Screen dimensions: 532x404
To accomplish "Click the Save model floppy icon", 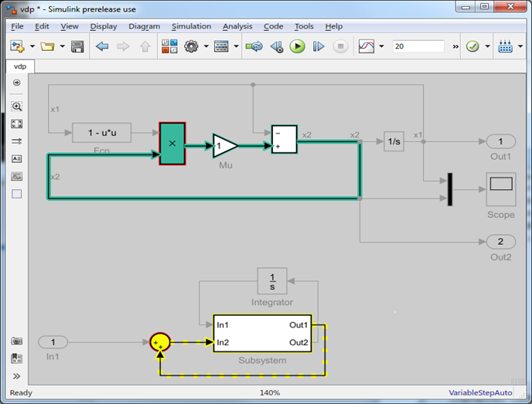I will point(77,46).
